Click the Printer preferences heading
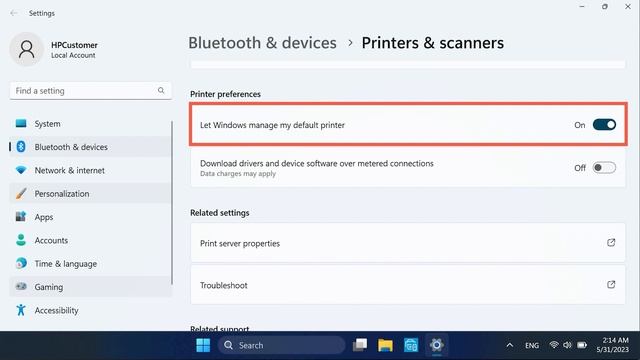Screen dimensions: 640x360 [225, 94]
